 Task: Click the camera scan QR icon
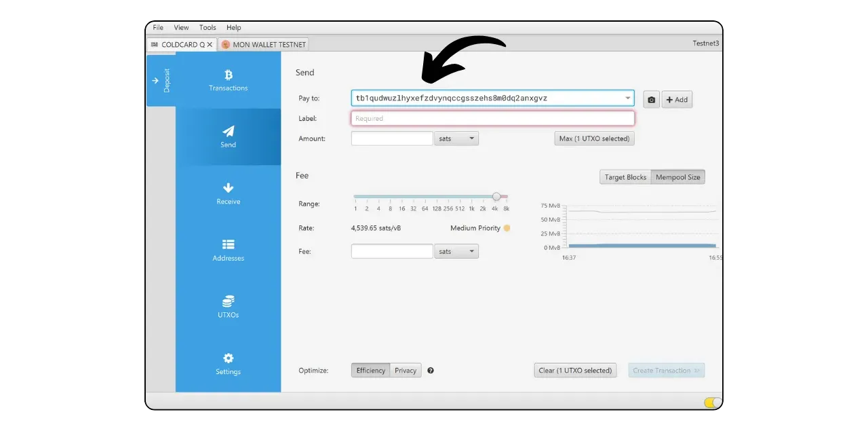click(651, 100)
